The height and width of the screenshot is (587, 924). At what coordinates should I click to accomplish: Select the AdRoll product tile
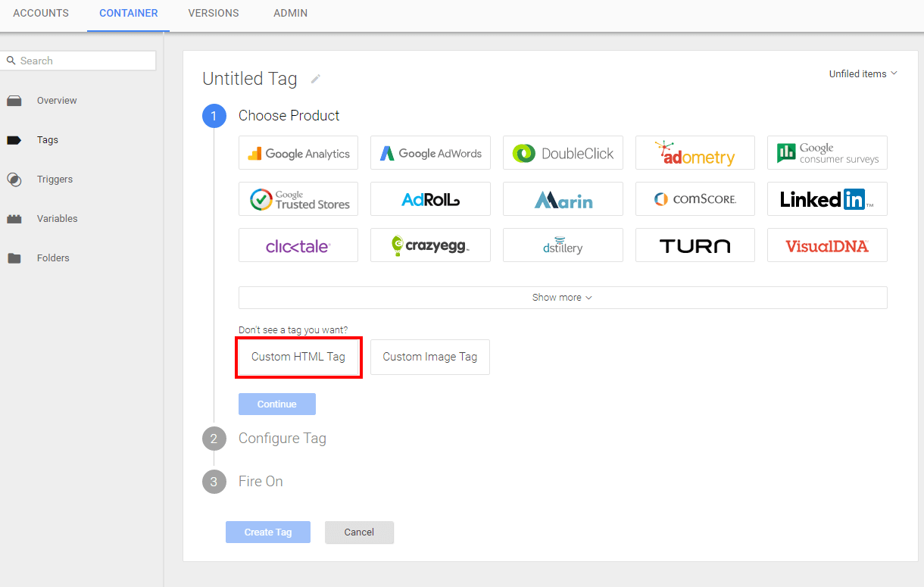(430, 199)
